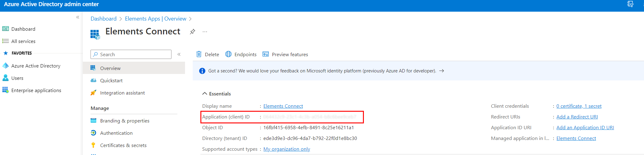The image size is (644, 155).
Task: Click the feedback icon in top bar
Action: pos(630,4)
